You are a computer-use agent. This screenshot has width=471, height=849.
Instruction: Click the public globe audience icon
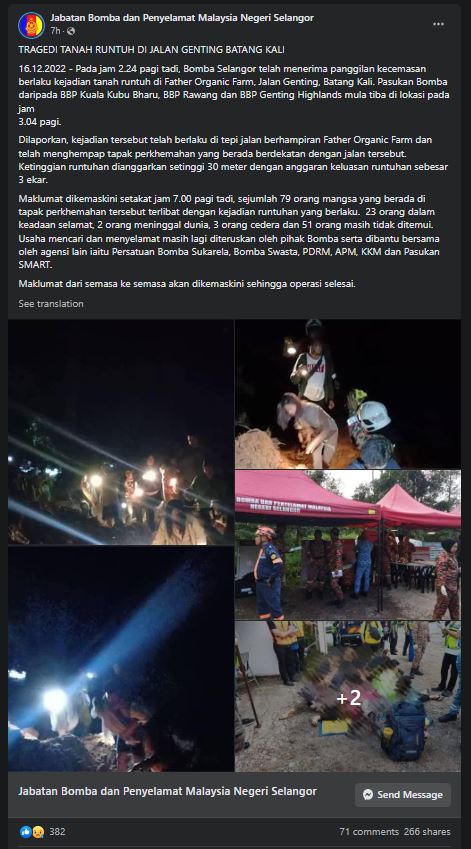tap(71, 31)
